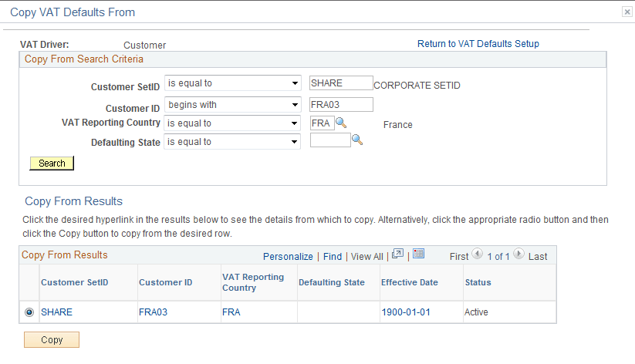Sort by VAT Reporting Country column header
635x364 pixels.
pyautogui.click(x=253, y=282)
